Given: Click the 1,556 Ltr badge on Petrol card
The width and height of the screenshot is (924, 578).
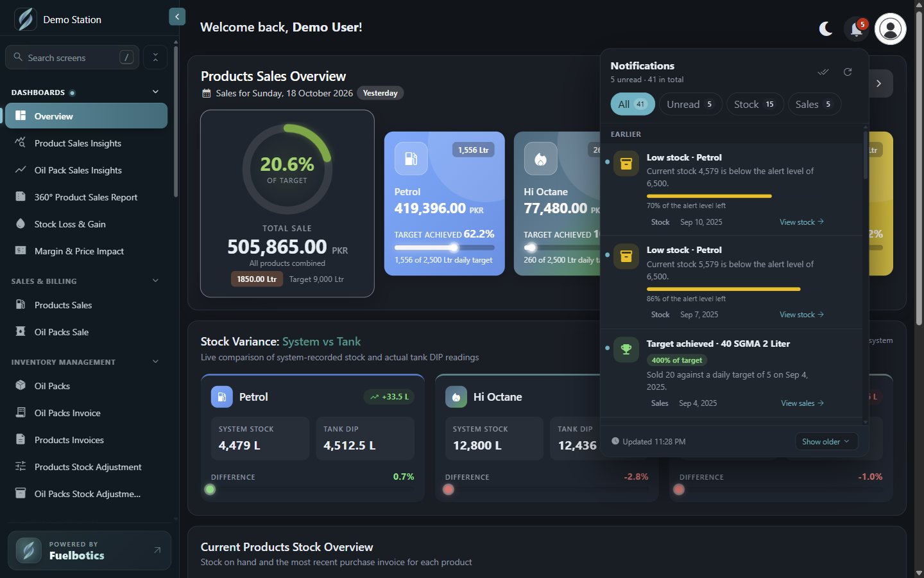Looking at the screenshot, I should [x=473, y=150].
